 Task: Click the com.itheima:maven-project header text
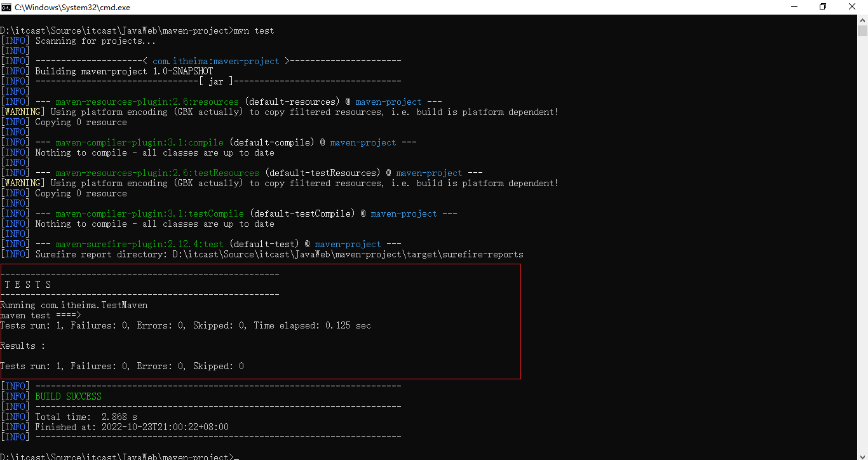pyautogui.click(x=215, y=61)
